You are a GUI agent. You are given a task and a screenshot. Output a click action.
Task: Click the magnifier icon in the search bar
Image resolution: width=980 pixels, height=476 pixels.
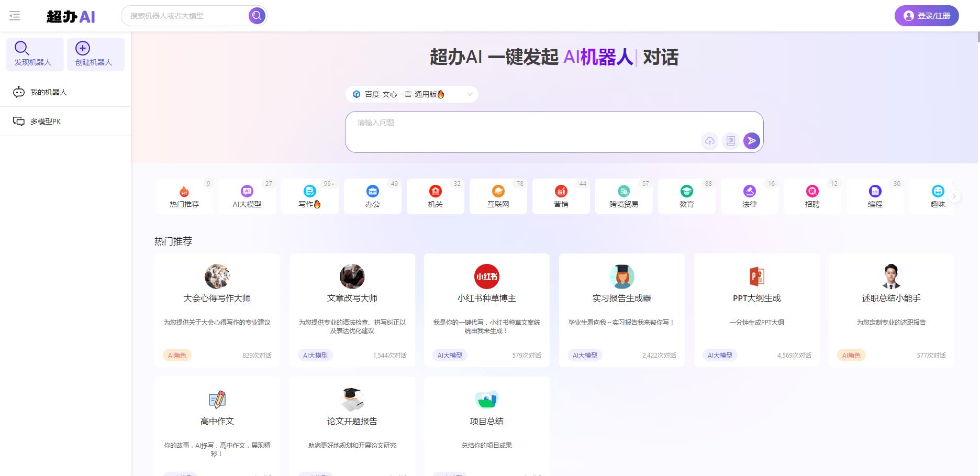(256, 15)
